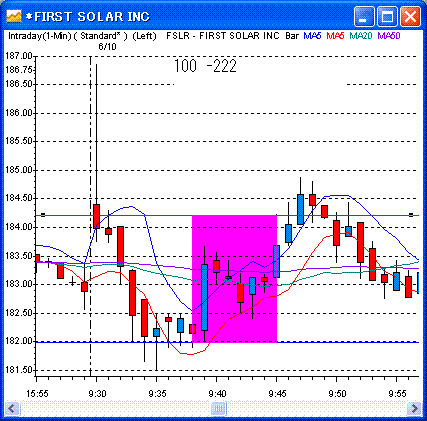This screenshot has height=421, width=427.
Task: Click the 183.50 price label
Action: (x=19, y=256)
